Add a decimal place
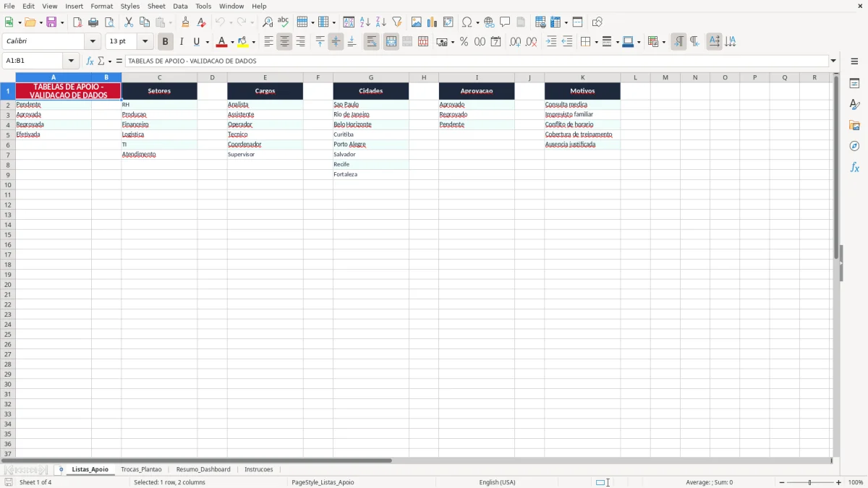The image size is (868, 488). click(515, 42)
